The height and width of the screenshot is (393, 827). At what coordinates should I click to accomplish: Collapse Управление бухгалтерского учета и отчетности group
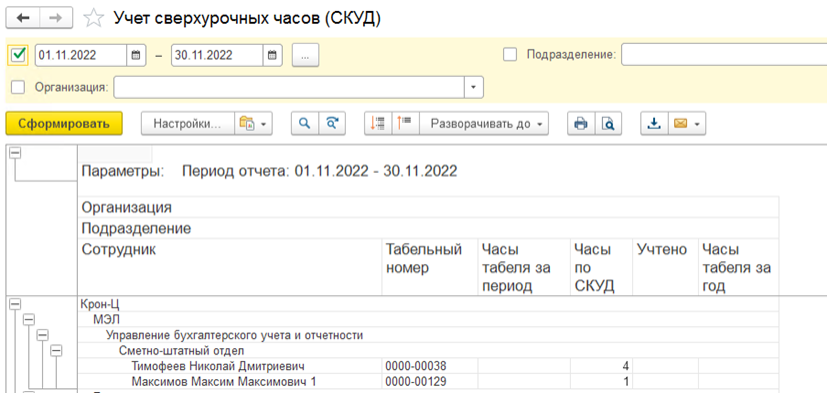click(x=42, y=335)
